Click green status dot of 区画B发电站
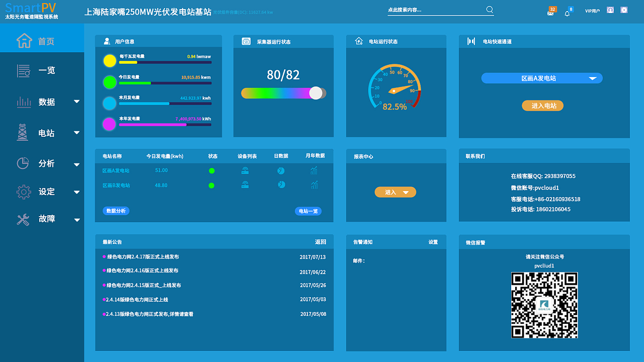The width and height of the screenshot is (644, 362). [211, 186]
